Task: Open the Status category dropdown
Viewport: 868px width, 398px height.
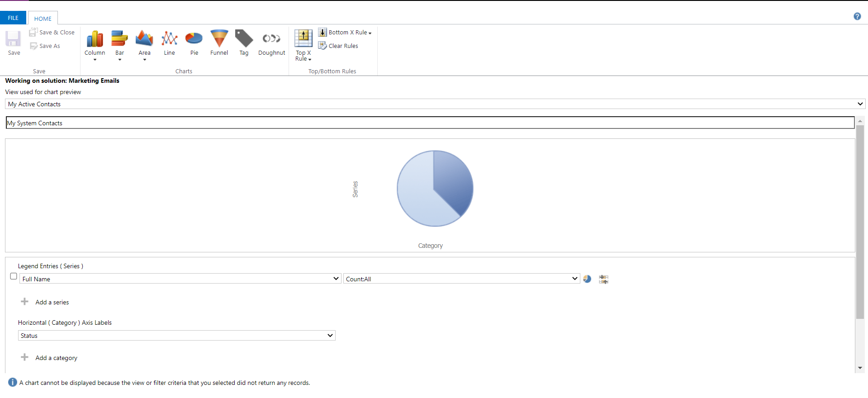Action: click(x=177, y=335)
